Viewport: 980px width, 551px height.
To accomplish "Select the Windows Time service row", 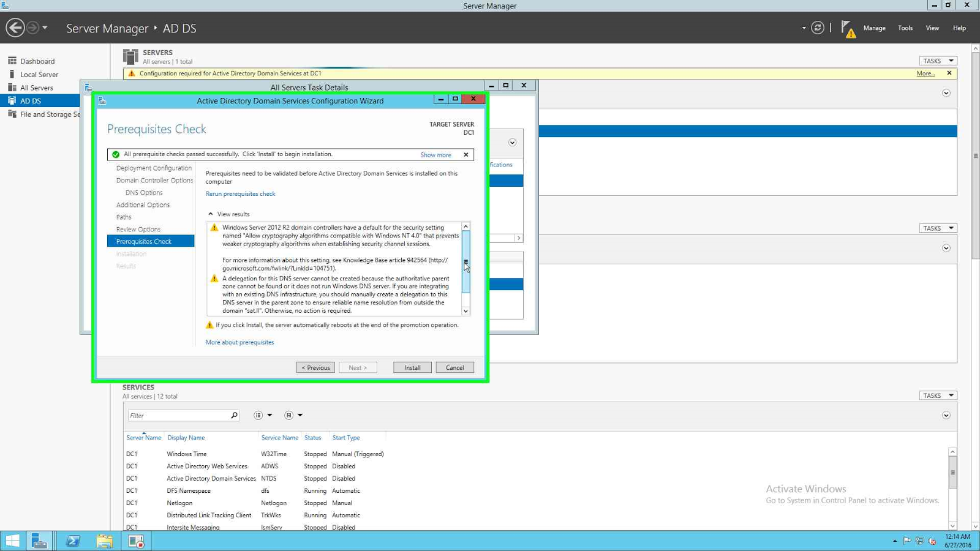I will coord(535,454).
